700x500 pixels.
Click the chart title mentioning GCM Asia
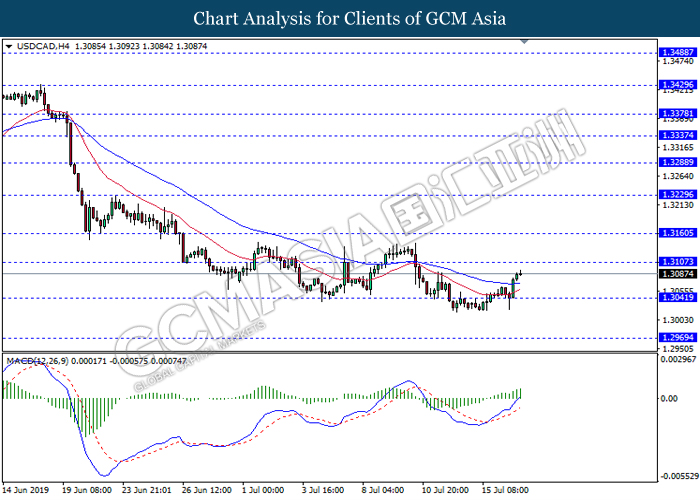[x=349, y=19]
